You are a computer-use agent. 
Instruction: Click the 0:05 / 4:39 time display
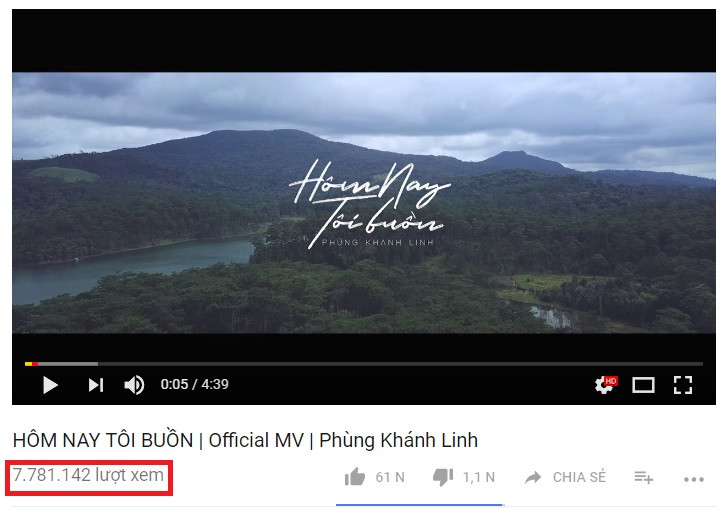pyautogui.click(x=195, y=384)
